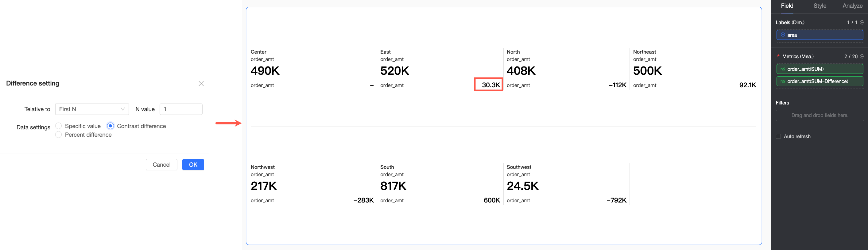Cancel the Difference setting dialog

161,165
